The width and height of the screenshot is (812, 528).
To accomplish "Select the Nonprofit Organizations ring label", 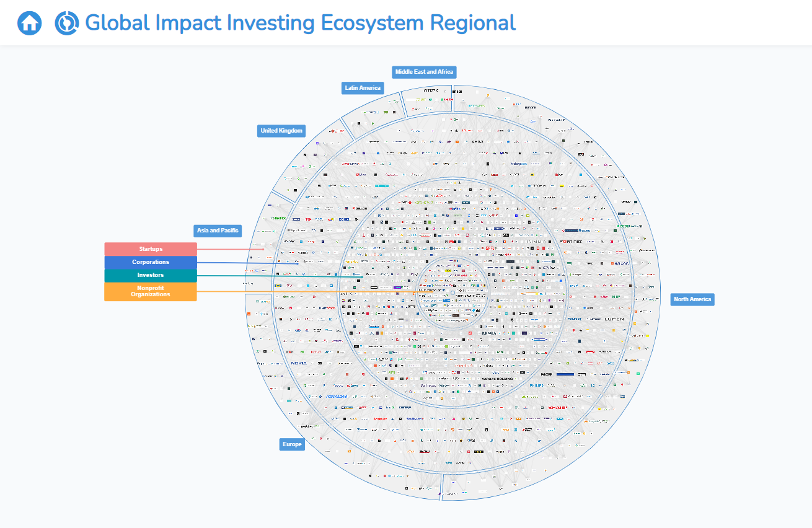I will [x=151, y=291].
